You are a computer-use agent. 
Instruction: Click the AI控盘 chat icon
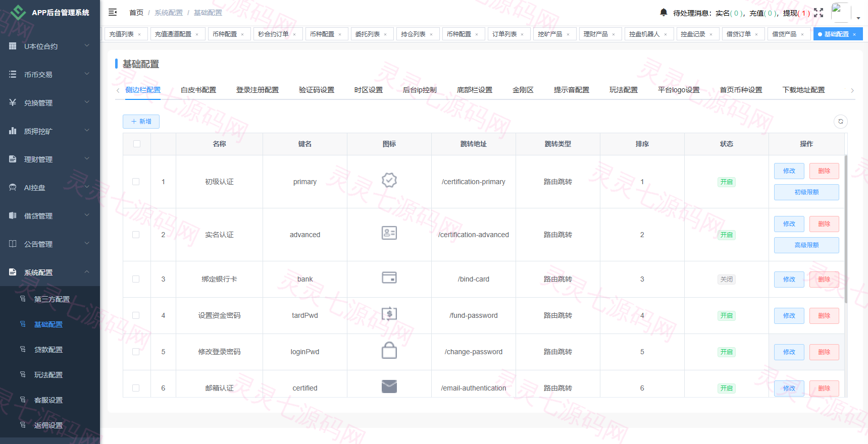[x=13, y=187]
